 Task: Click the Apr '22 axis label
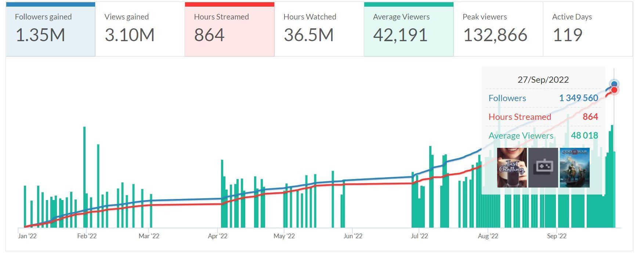(218, 236)
